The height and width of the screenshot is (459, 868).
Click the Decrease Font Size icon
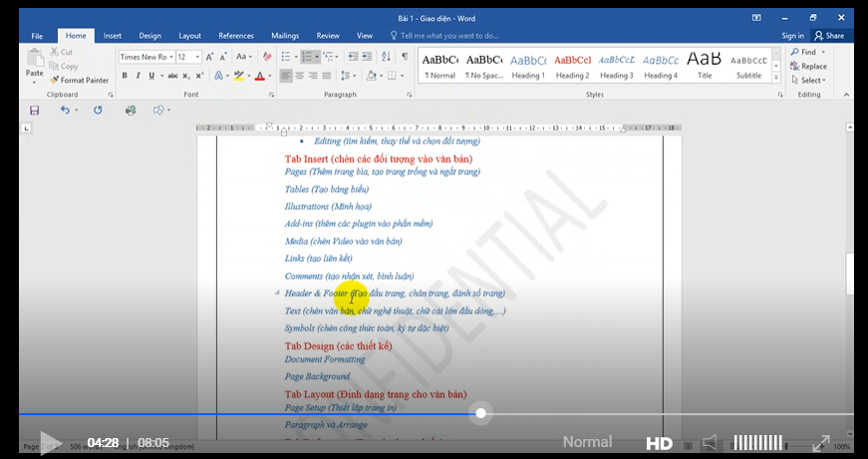coord(223,57)
